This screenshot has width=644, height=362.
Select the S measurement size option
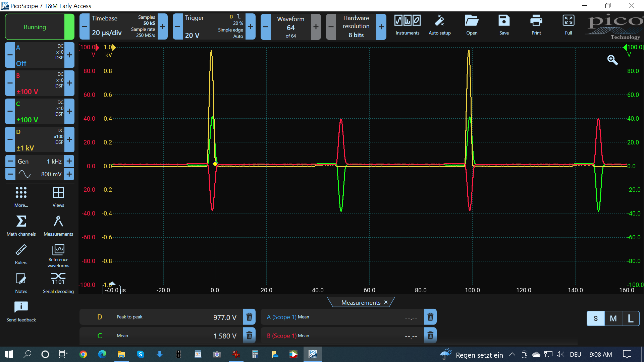pyautogui.click(x=595, y=318)
